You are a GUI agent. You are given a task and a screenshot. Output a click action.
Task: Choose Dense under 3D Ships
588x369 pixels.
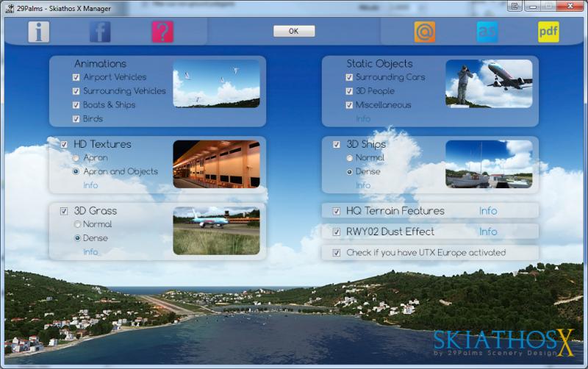coord(350,172)
